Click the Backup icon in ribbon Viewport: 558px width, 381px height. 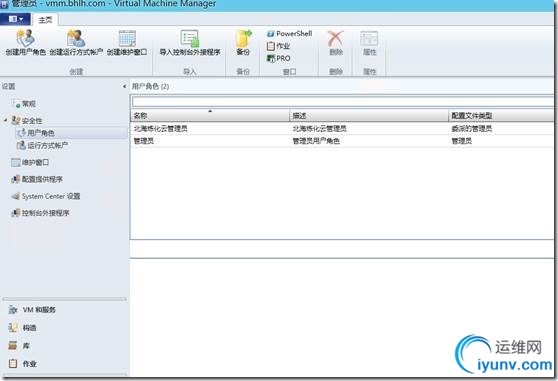(x=243, y=38)
